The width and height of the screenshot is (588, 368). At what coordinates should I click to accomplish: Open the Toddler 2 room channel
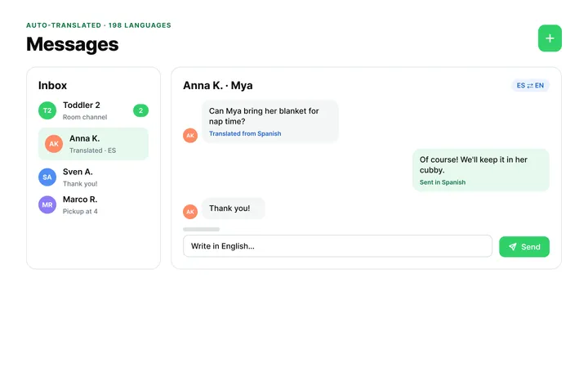[x=93, y=110]
